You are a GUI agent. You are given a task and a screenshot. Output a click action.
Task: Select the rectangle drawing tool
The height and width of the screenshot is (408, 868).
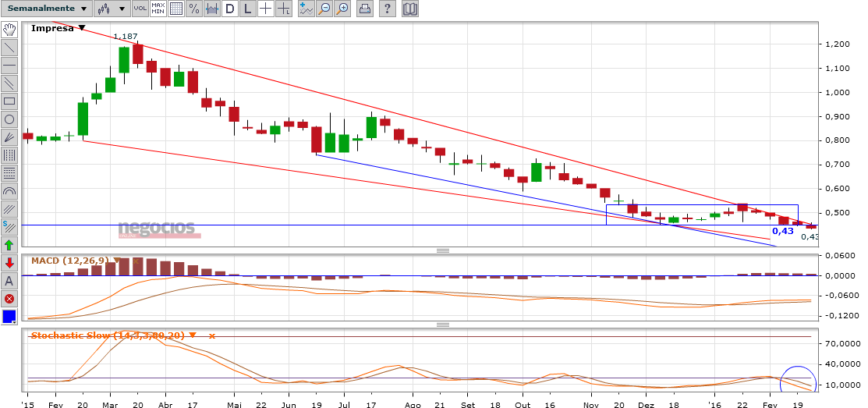pyautogui.click(x=9, y=101)
